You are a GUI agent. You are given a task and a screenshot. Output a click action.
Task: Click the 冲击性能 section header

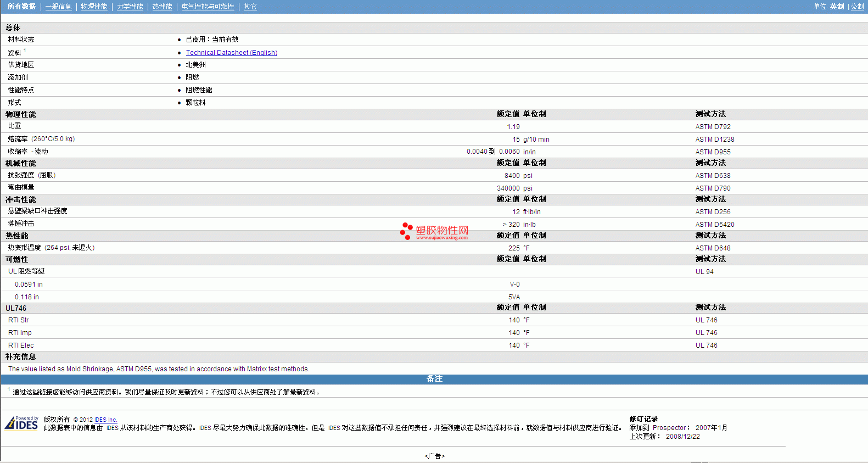click(x=20, y=199)
